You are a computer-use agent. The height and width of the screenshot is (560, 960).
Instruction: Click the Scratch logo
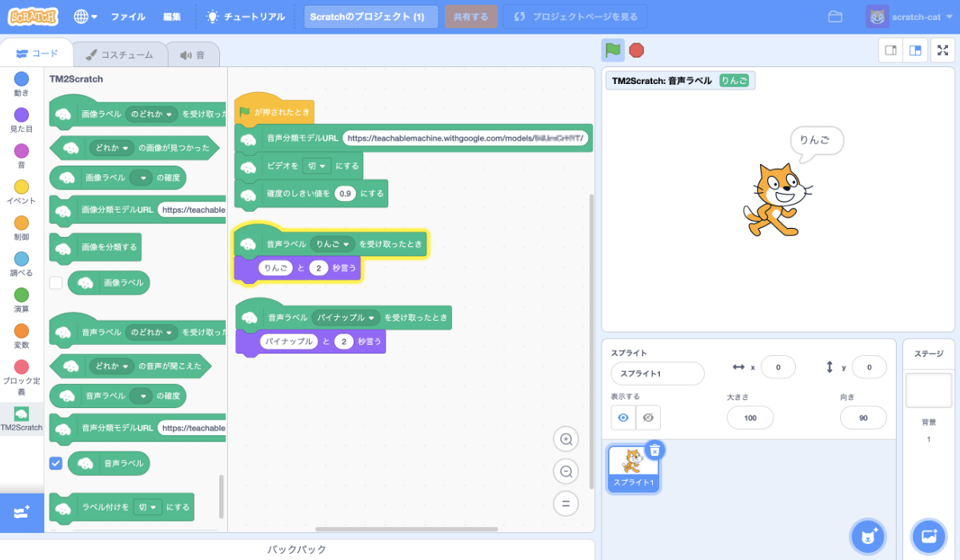[33, 16]
